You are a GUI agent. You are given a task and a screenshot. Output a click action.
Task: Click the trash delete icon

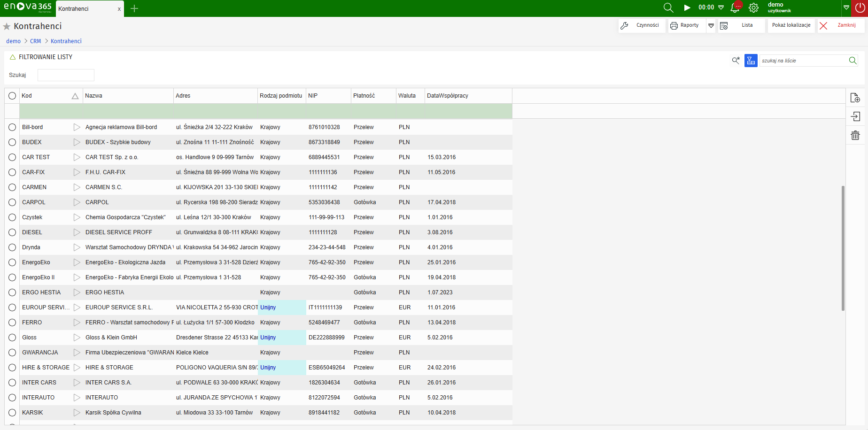(x=855, y=135)
